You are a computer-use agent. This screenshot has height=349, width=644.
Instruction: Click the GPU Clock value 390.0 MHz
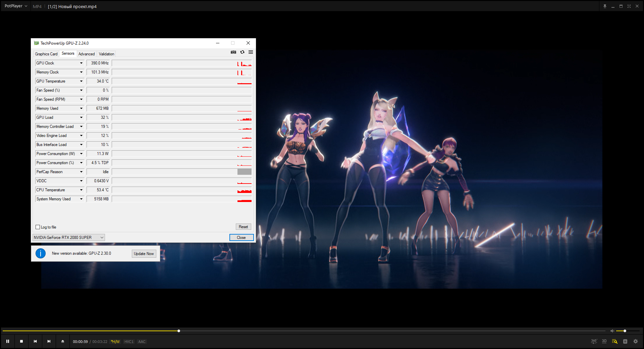pos(98,63)
